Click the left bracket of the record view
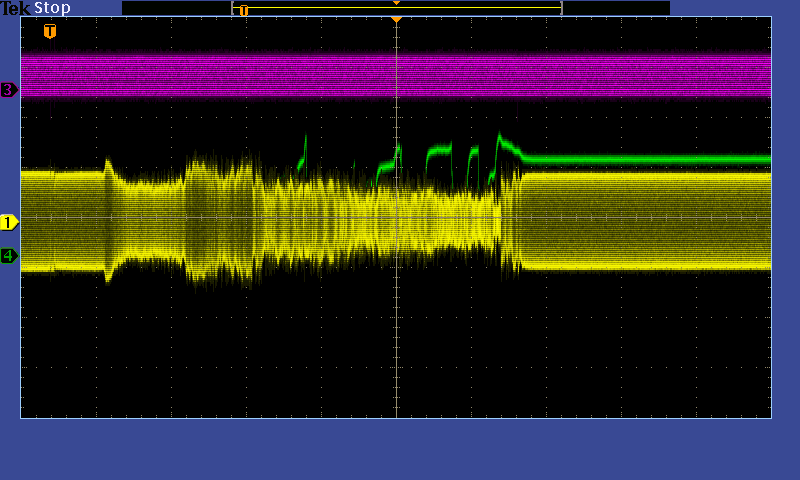800x480 pixels. coord(233,8)
